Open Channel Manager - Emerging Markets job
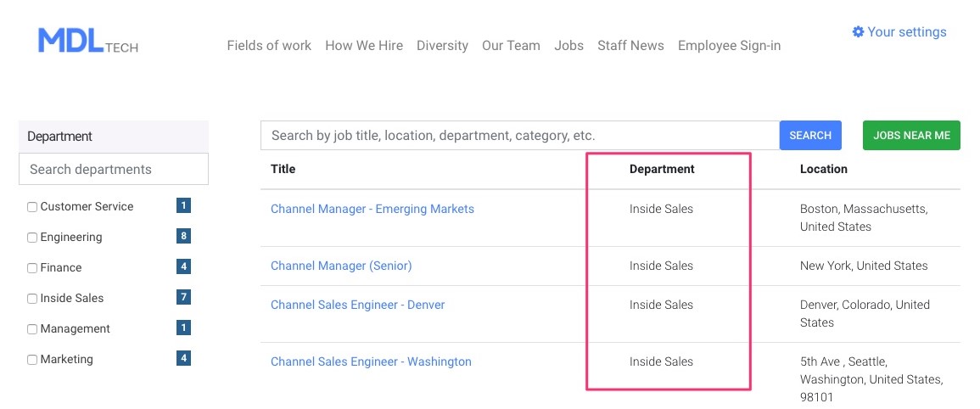This screenshot has height=409, width=980. (x=372, y=209)
